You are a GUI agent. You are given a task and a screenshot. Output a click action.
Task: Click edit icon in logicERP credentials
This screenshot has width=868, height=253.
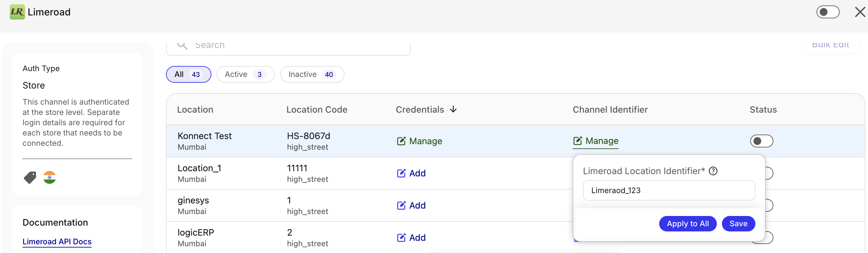coord(401,238)
